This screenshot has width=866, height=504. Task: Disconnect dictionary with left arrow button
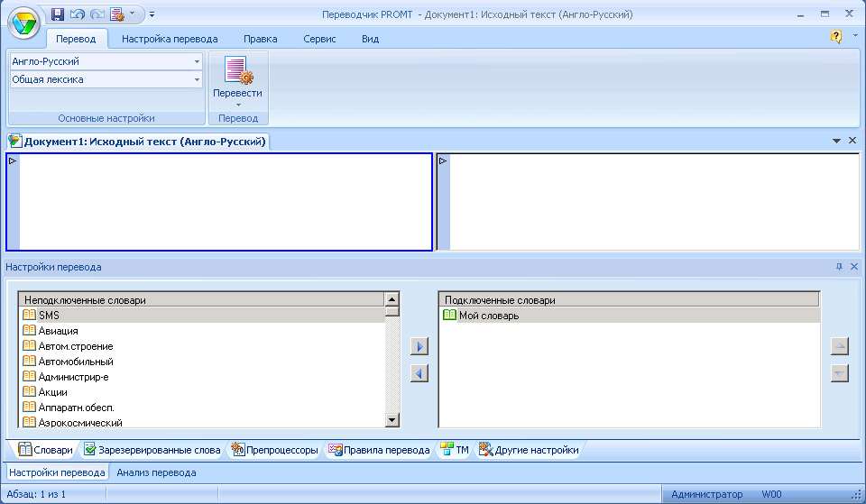coord(419,374)
